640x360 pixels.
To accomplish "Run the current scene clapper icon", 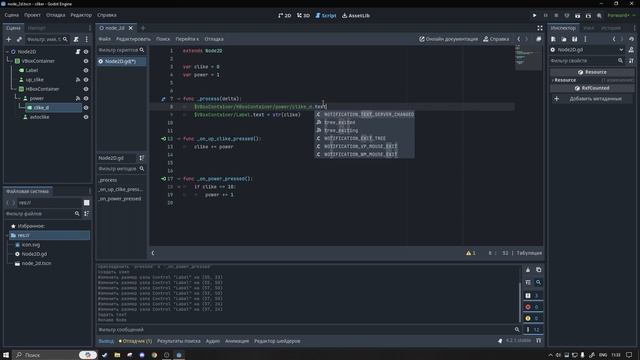I will 578,16.
